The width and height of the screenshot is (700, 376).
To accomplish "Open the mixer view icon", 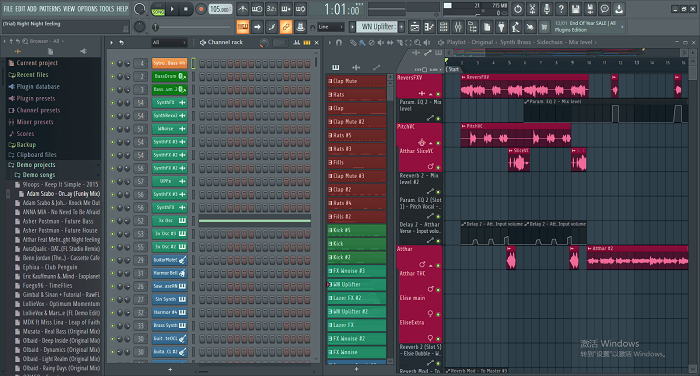I will 458,27.
